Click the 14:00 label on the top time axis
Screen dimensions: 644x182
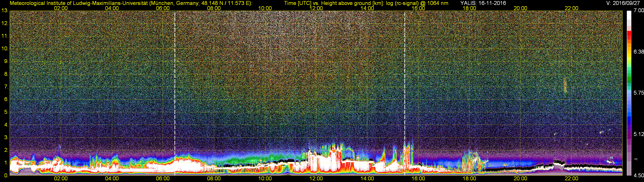point(367,8)
